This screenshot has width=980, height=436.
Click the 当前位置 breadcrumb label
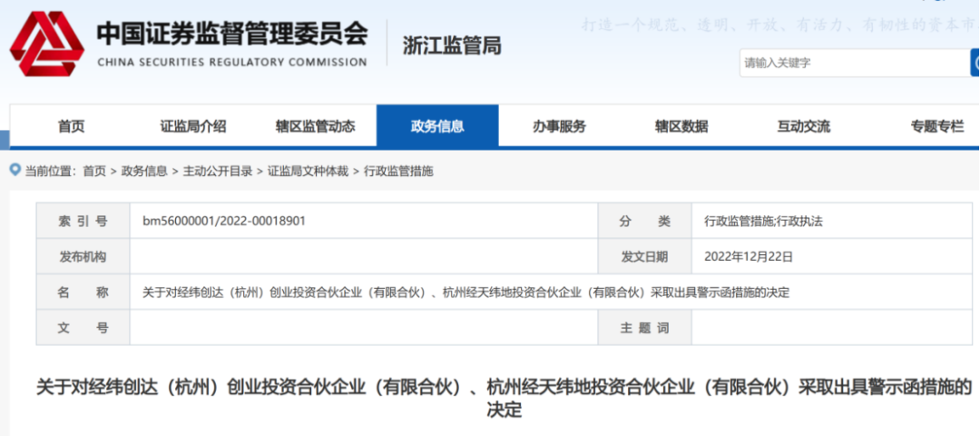[49, 172]
